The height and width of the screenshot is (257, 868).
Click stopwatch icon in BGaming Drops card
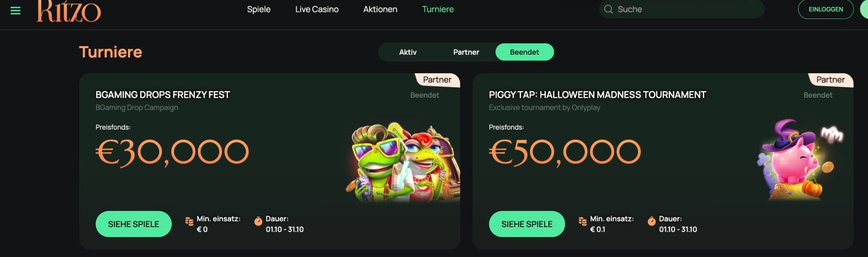coord(258,221)
